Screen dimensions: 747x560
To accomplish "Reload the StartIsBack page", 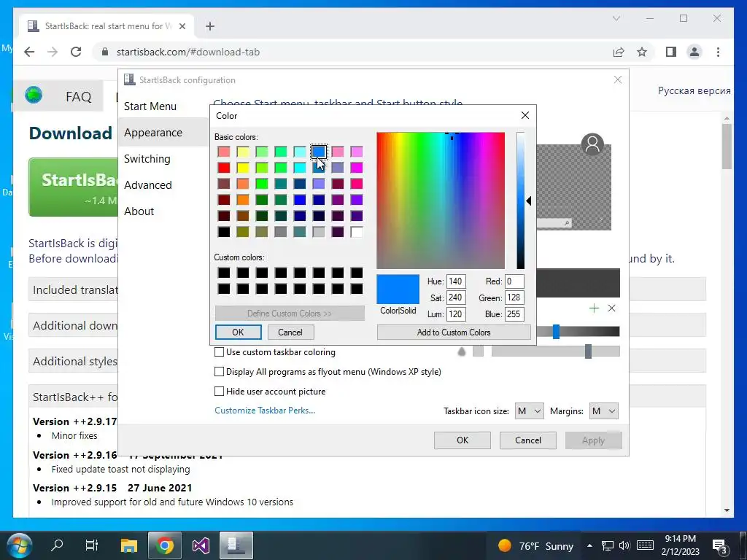I will pos(76,52).
